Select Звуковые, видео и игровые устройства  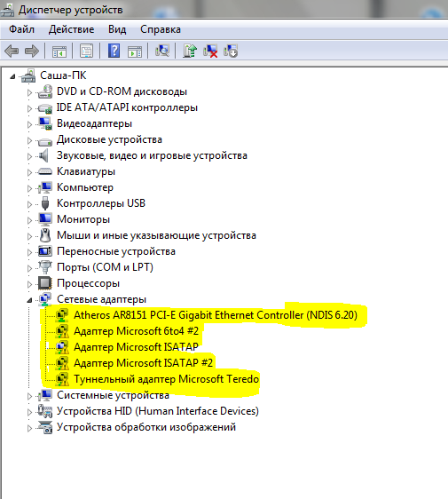[152, 155]
